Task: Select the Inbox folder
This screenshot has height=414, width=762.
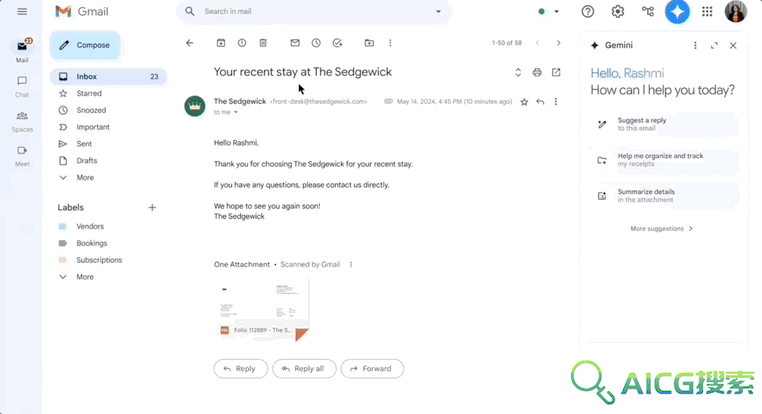Action: tap(108, 76)
